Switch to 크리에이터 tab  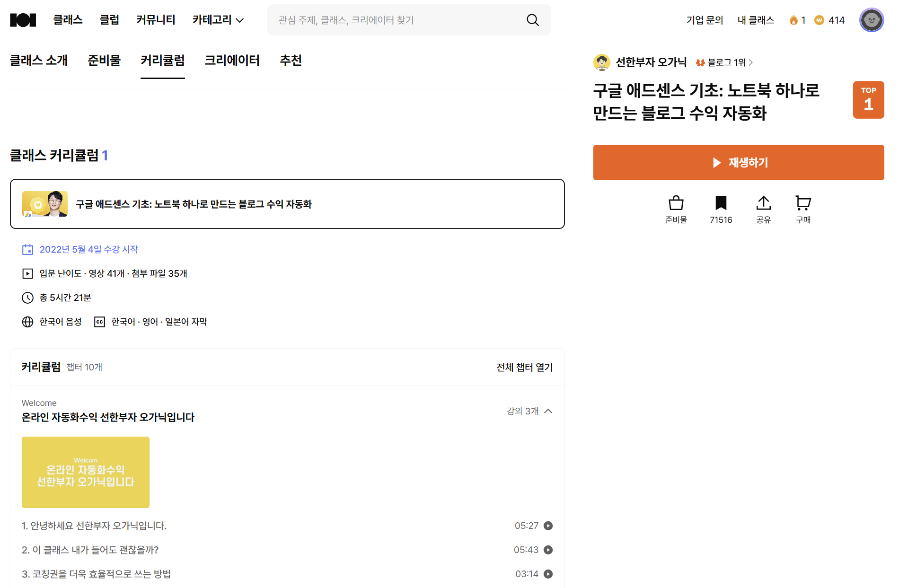tap(232, 61)
